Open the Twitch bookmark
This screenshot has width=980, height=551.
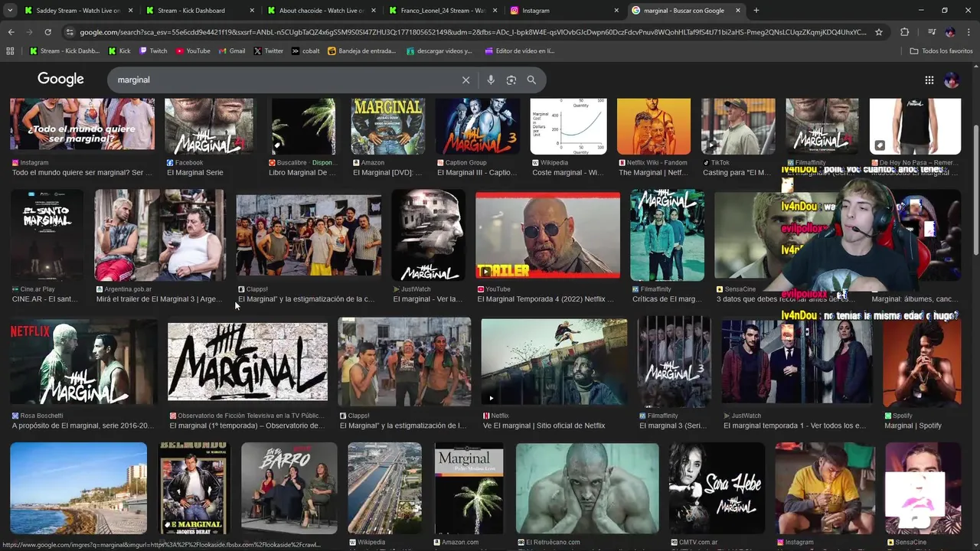[153, 51]
